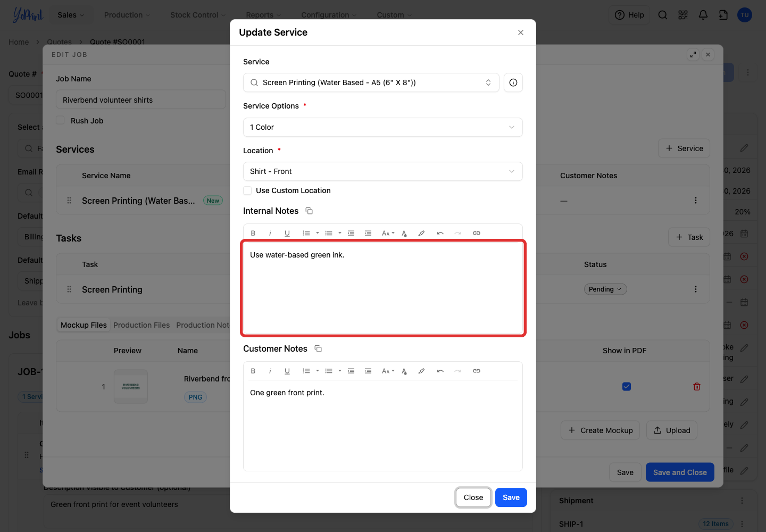Switch to Production Files tab
The image size is (766, 532).
(141, 325)
